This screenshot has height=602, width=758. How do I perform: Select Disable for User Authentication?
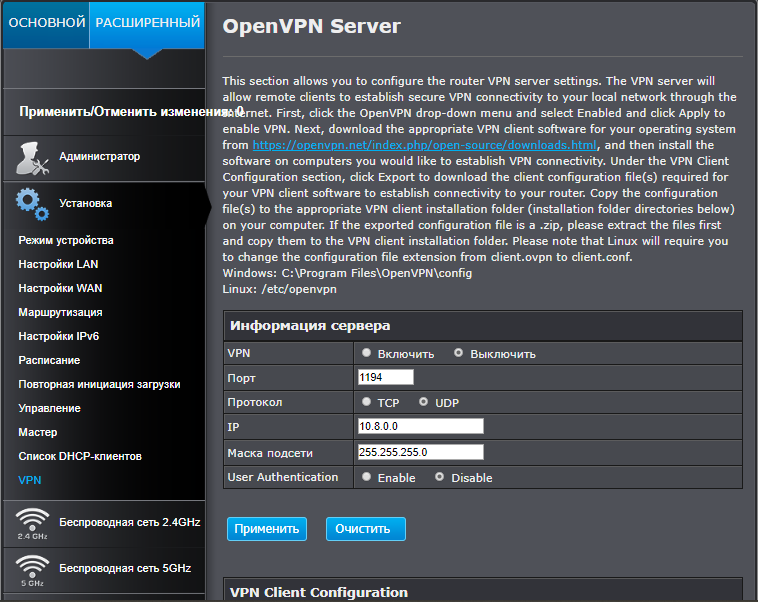click(x=439, y=477)
